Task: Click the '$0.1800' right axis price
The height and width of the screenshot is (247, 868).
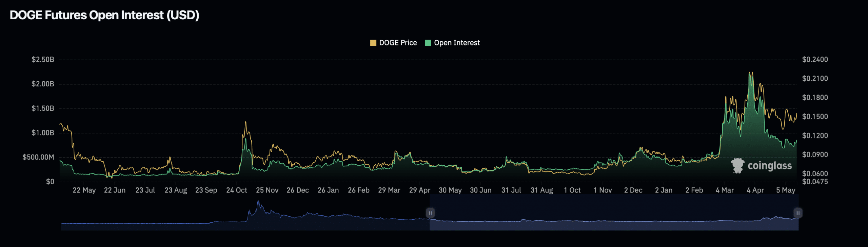Action: (815, 98)
